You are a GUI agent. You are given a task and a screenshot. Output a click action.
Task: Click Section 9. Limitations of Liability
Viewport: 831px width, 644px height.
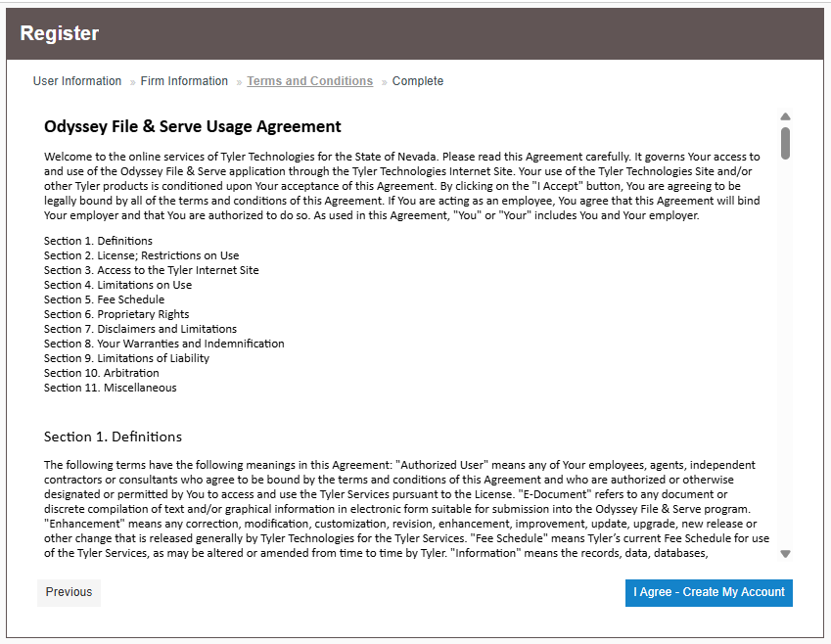pos(126,358)
